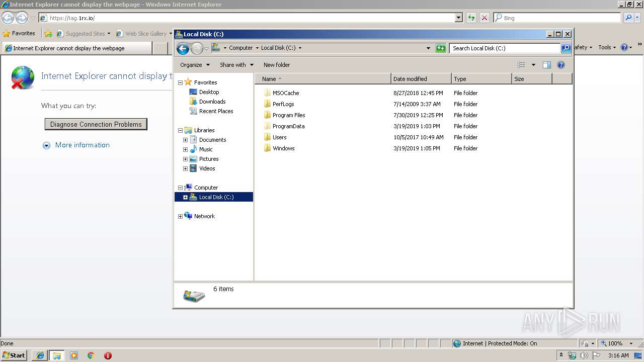Expand the Network tree node

click(180, 216)
